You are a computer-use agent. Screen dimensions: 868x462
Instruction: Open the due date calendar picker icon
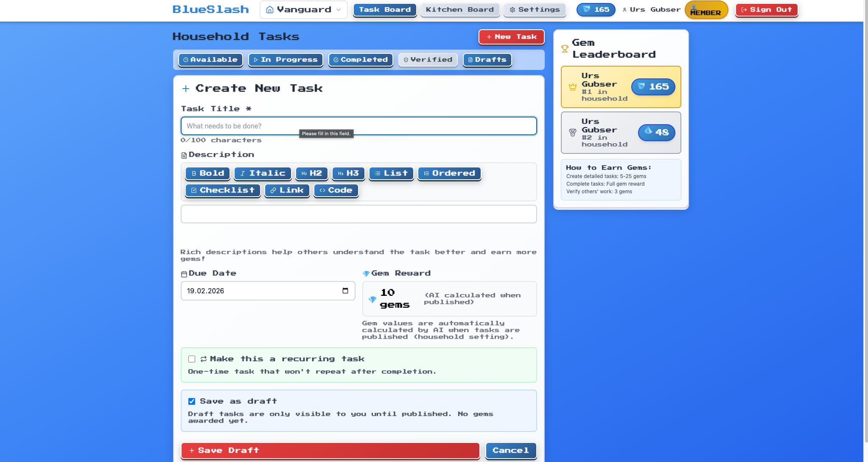[345, 291]
